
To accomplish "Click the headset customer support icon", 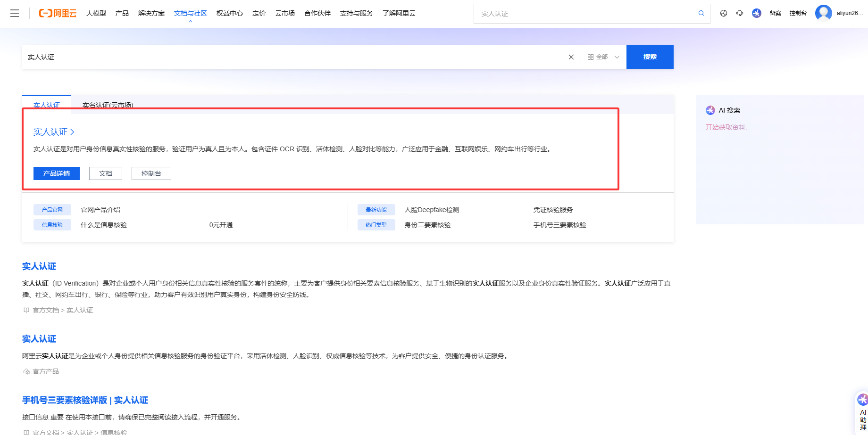I will tap(740, 13).
